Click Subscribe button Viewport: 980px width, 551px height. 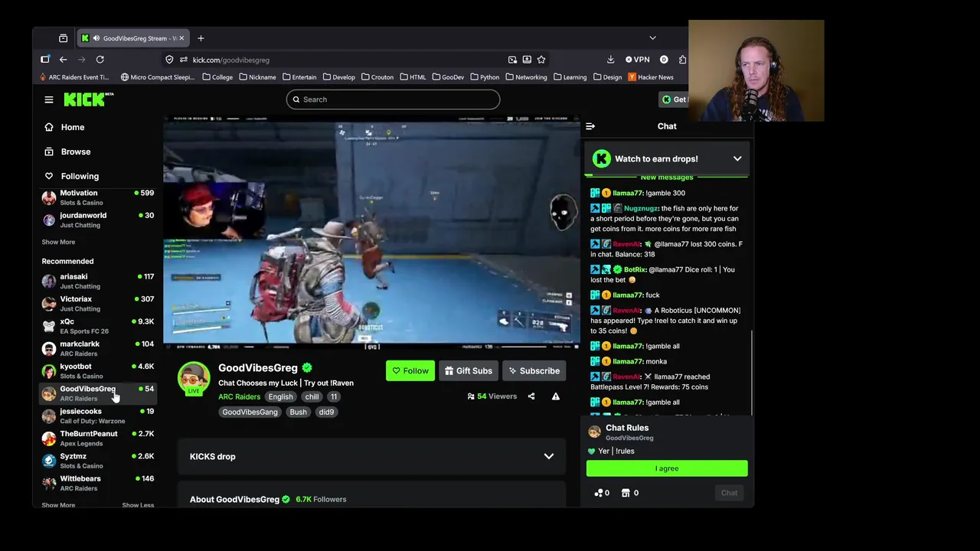click(534, 371)
